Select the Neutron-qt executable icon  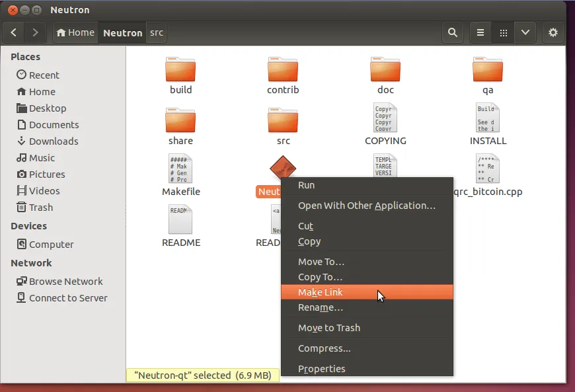(283, 168)
